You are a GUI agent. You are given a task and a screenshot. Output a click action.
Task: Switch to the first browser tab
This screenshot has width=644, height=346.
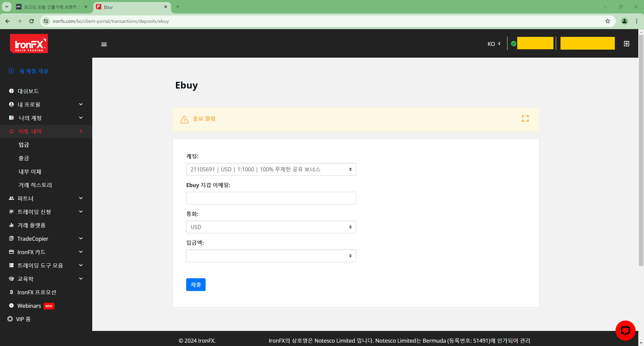(50, 7)
